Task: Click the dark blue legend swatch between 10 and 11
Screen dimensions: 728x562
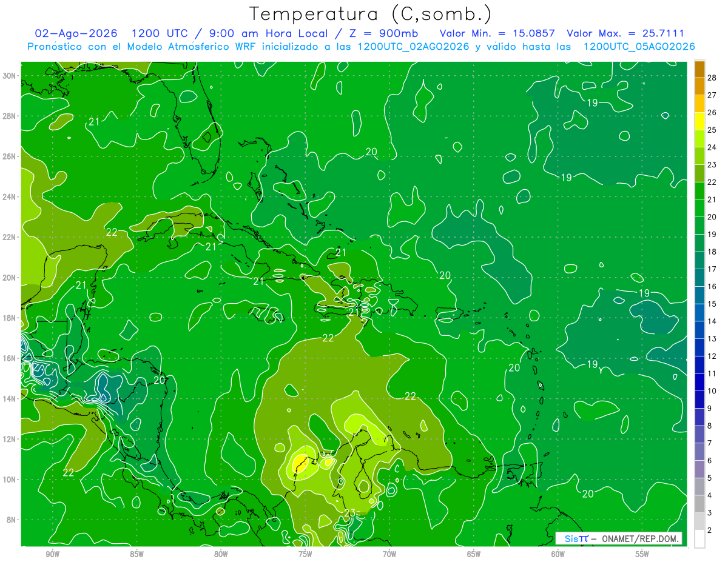Action: click(699, 383)
